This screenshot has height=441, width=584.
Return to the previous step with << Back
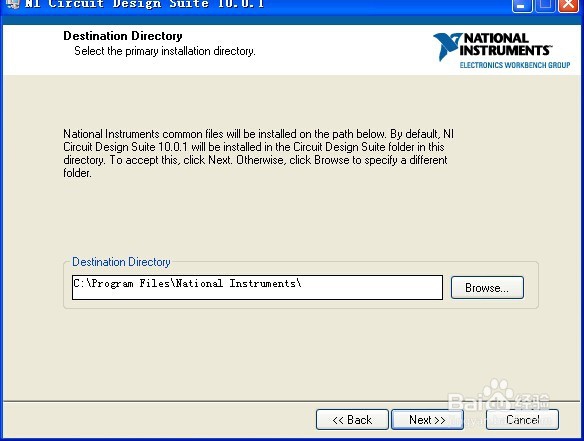[352, 420]
